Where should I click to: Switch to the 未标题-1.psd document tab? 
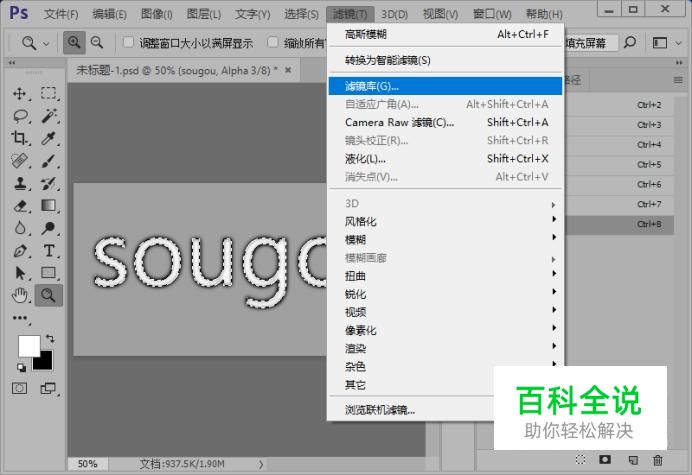coord(177,70)
